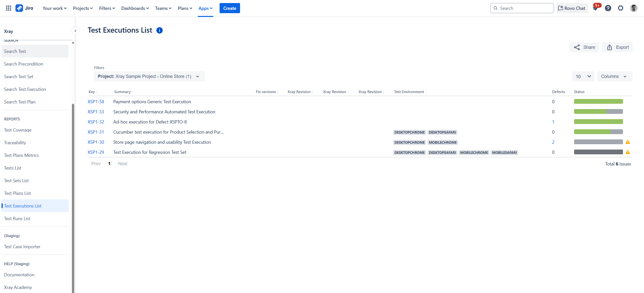Sort by the Test Environment column header
Viewport: 644px width, 293px height.
[x=410, y=92]
